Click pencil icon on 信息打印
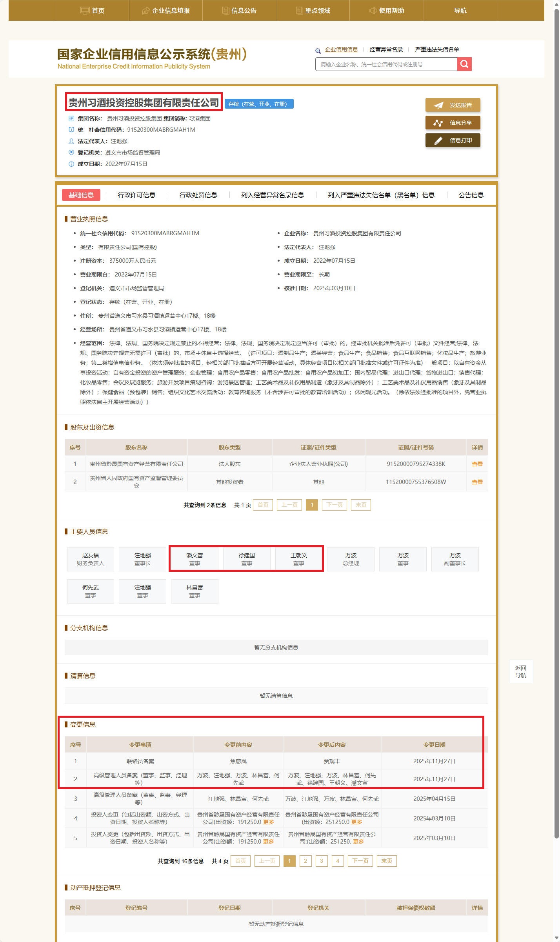Image resolution: width=560 pixels, height=942 pixels. point(438,140)
